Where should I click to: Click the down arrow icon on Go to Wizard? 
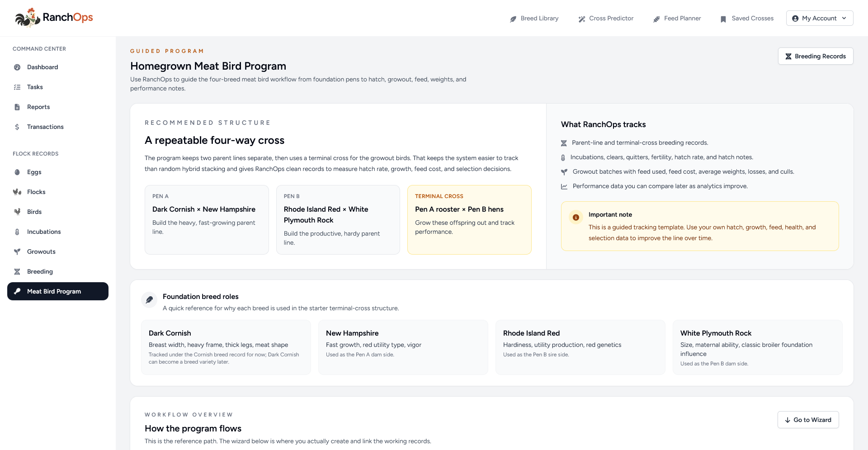tap(788, 420)
